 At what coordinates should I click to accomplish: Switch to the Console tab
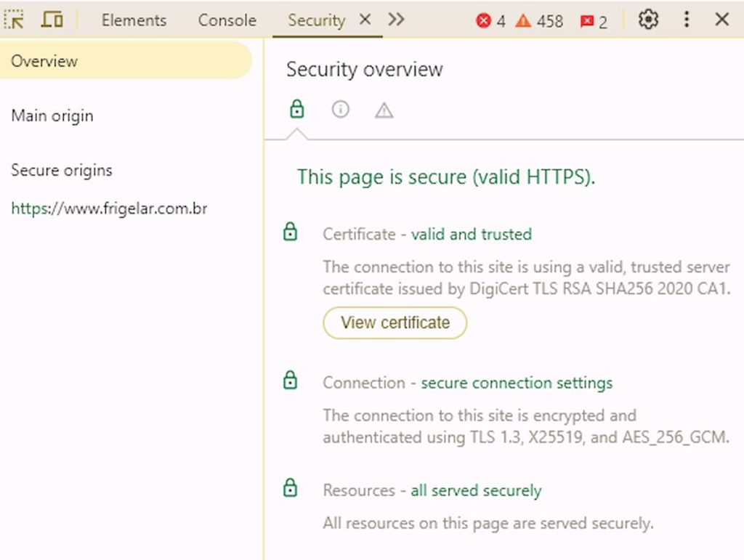point(227,20)
